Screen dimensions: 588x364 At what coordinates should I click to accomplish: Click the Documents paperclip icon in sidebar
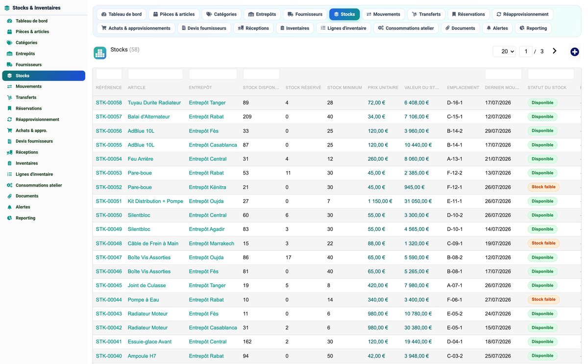(x=9, y=196)
